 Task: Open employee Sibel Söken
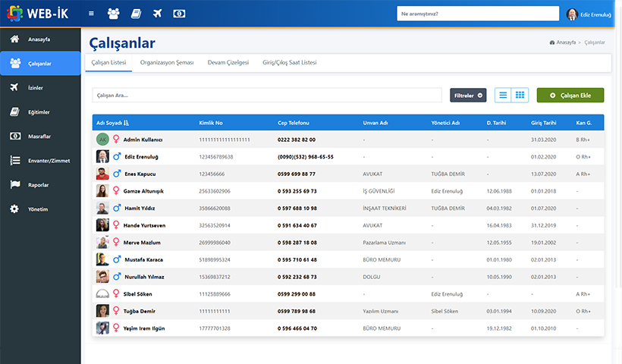[x=137, y=294]
